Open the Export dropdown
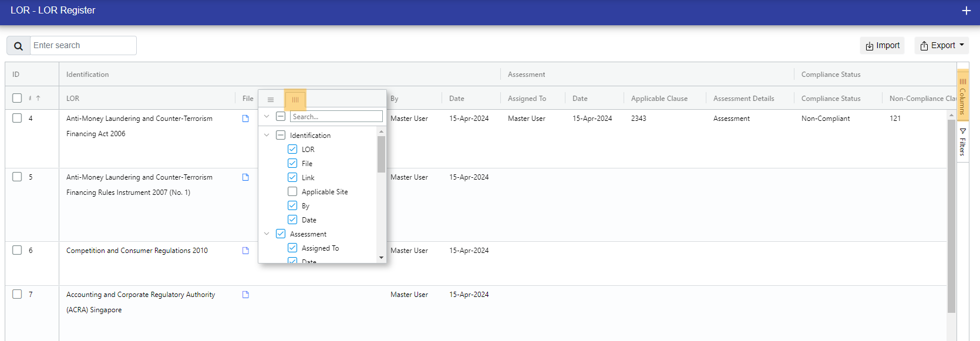The width and height of the screenshot is (980, 341). (941, 45)
